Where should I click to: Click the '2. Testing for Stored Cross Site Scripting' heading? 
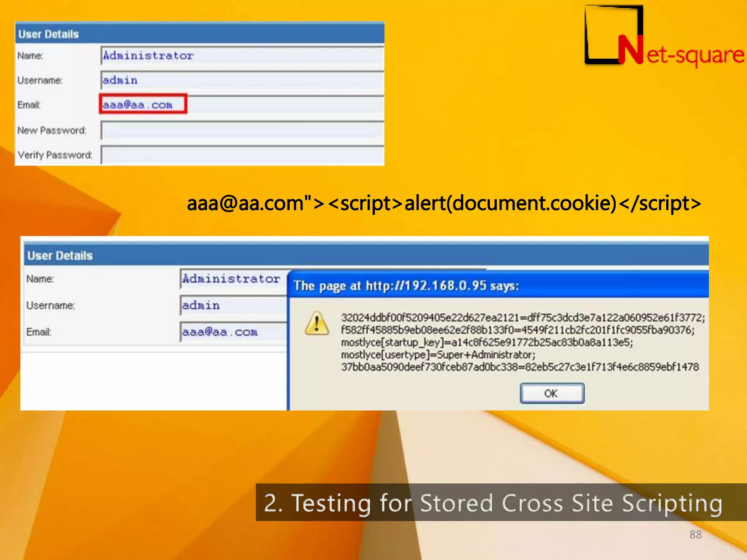[x=493, y=503]
